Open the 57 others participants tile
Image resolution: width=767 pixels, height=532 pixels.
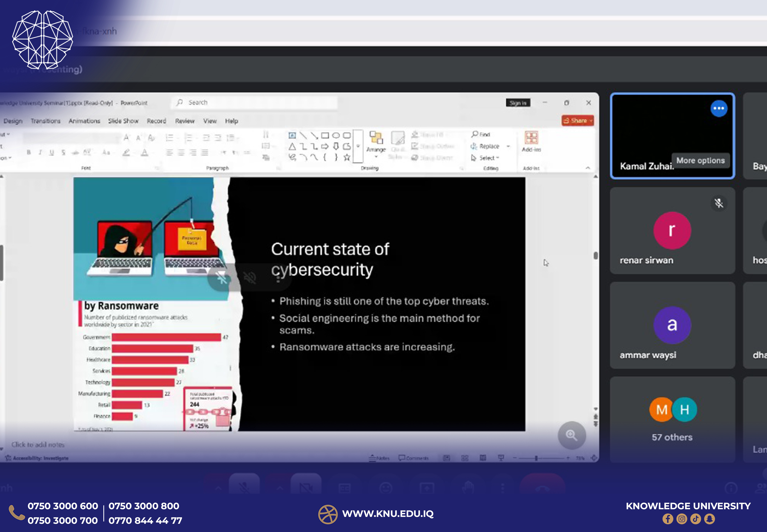coord(672,419)
